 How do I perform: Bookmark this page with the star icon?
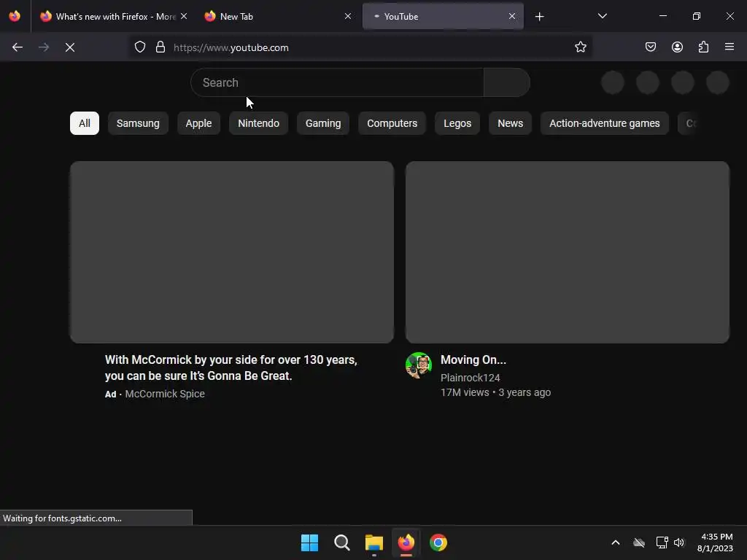point(580,47)
